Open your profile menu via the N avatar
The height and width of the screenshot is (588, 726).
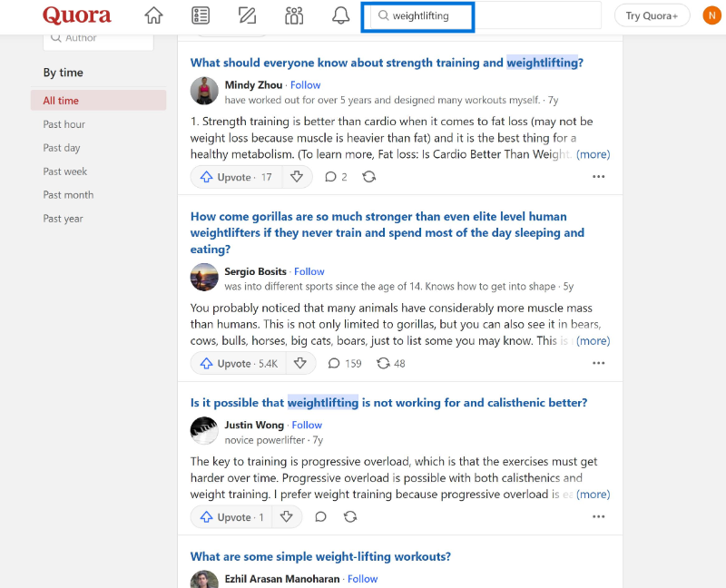[711, 15]
